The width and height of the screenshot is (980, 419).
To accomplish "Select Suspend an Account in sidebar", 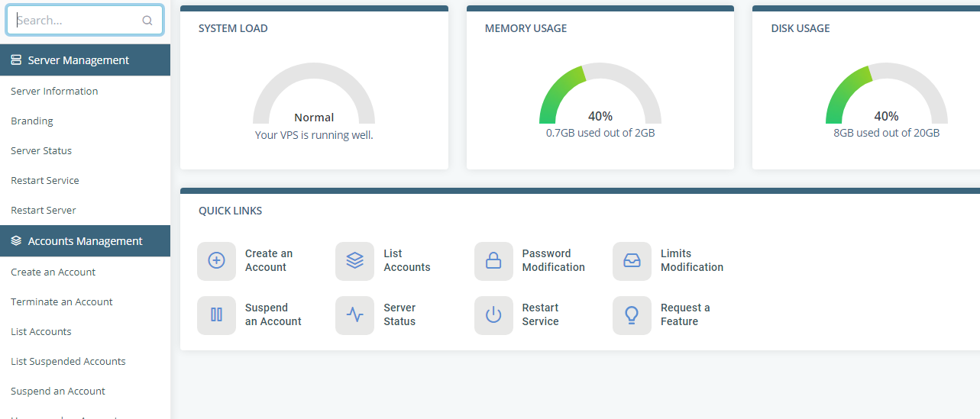I will pos(58,391).
